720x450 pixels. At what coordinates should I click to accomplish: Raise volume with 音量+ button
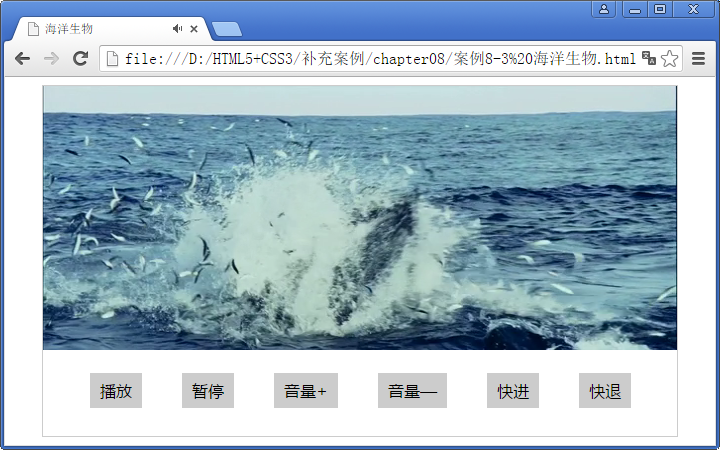pyautogui.click(x=306, y=391)
